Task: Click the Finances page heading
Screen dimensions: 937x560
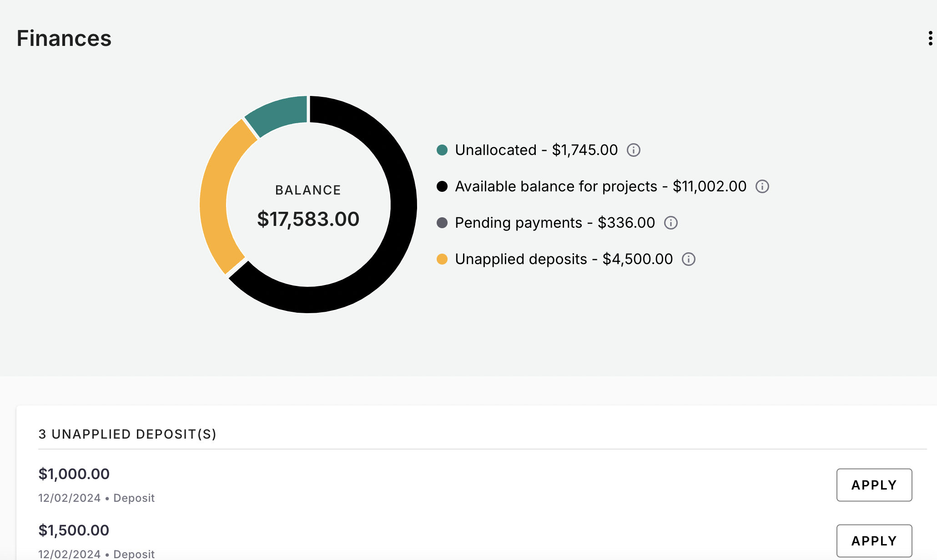Action: 64,38
